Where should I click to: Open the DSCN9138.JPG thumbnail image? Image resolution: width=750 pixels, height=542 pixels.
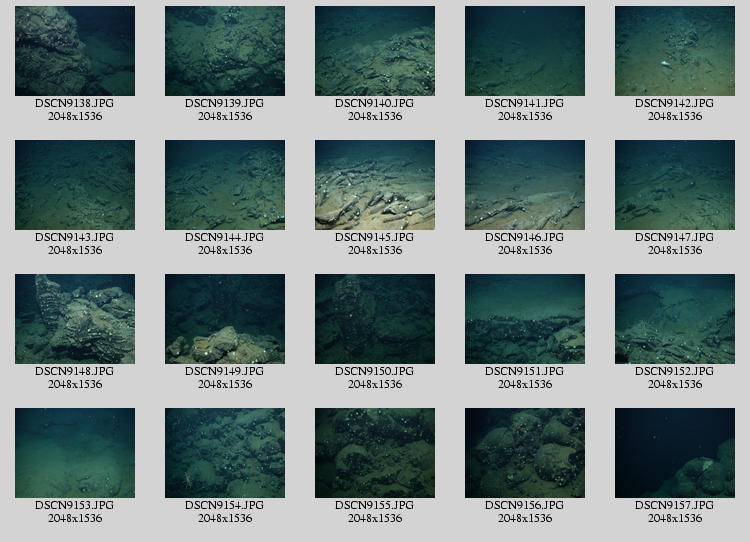click(x=75, y=51)
